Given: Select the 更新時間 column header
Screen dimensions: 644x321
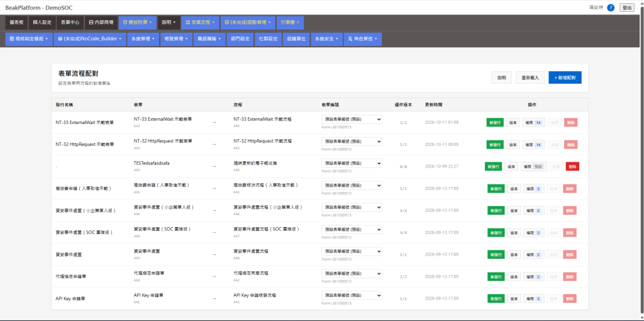Looking at the screenshot, I should tap(434, 105).
